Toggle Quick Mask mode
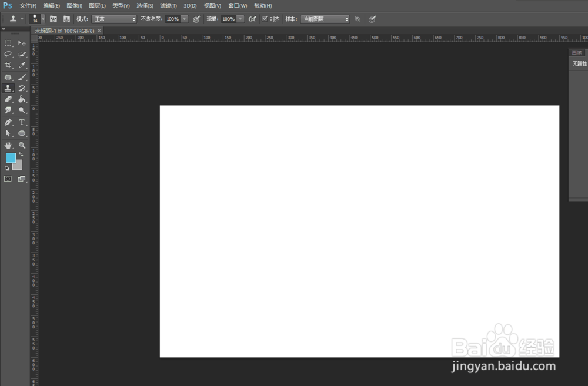 8,179
